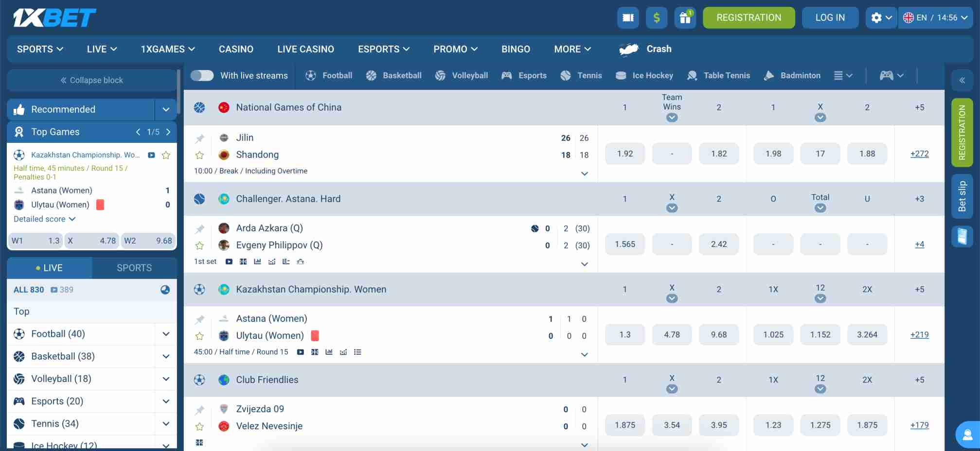The width and height of the screenshot is (980, 451).
Task: Expand the Esports (20) sidebar category
Action: (166, 401)
